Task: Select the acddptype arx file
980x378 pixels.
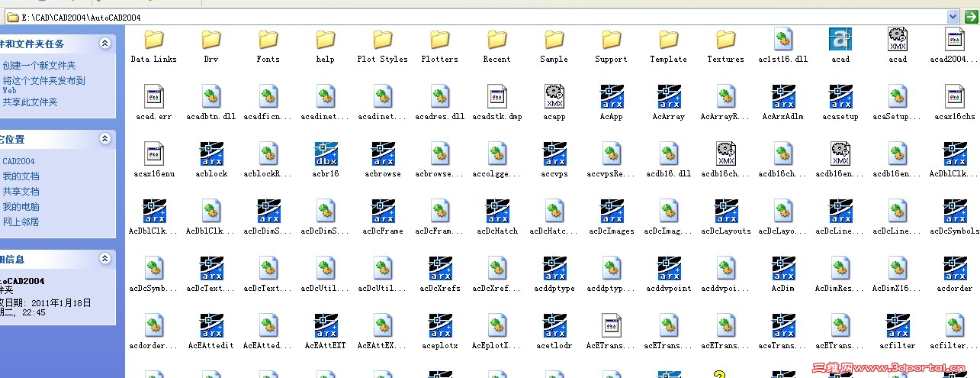Action: pyautogui.click(x=554, y=276)
